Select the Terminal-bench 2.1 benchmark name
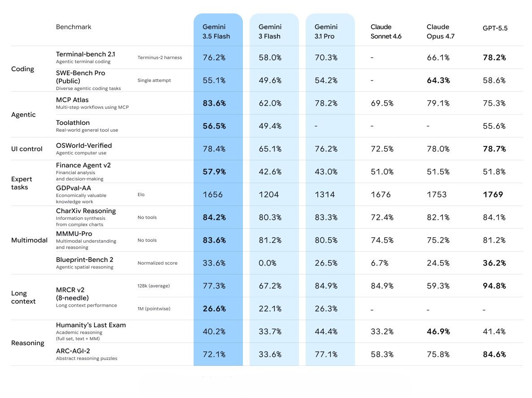Image resolution: width=532 pixels, height=398 pixels. [x=86, y=54]
